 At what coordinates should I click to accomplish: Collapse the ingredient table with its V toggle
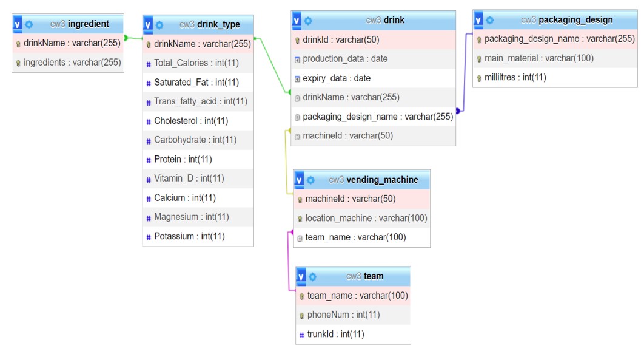[x=17, y=24]
